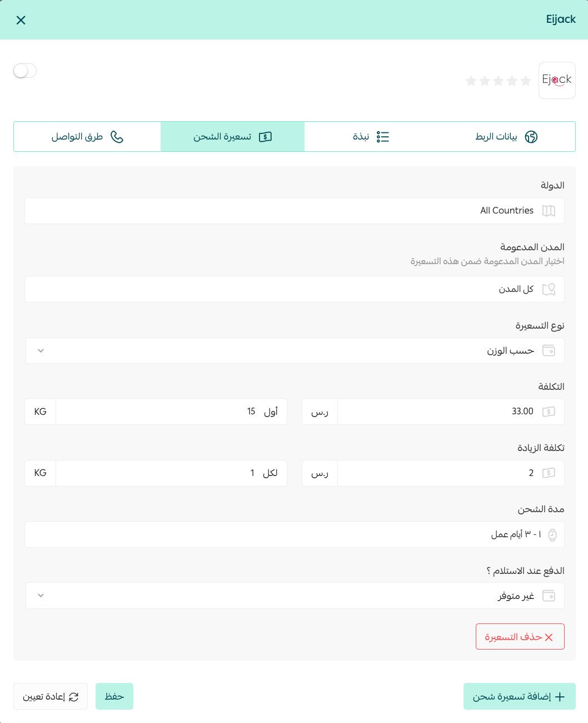The height and width of the screenshot is (723, 588).
Task: Click the city pin icon in supported cities field
Action: 549,289
